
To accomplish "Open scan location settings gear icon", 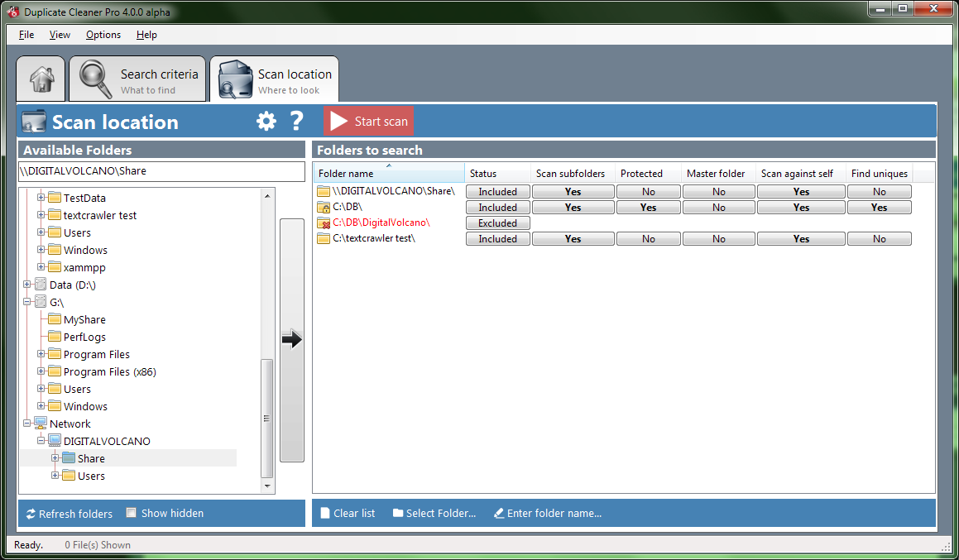I will point(266,122).
